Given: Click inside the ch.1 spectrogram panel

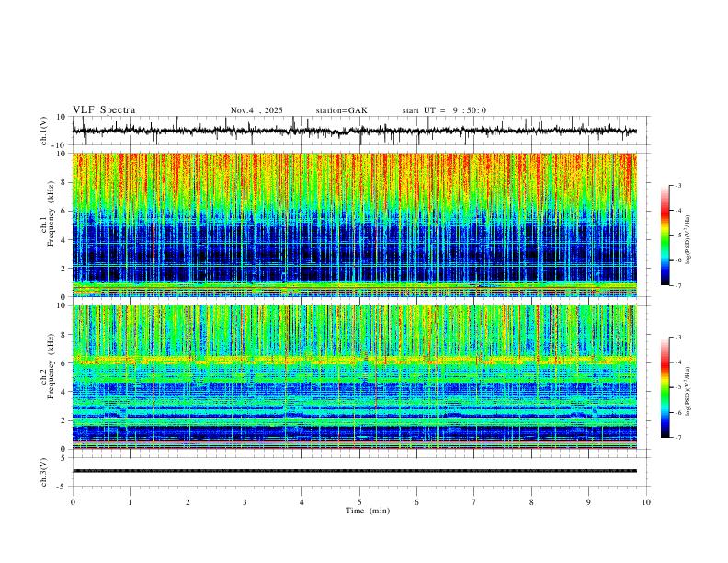Looking at the screenshot, I should click(354, 224).
